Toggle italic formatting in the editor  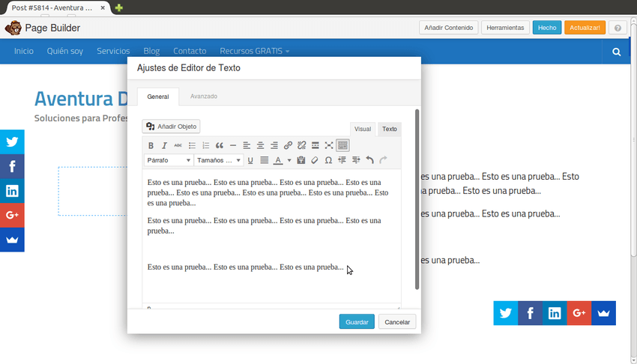(x=164, y=145)
